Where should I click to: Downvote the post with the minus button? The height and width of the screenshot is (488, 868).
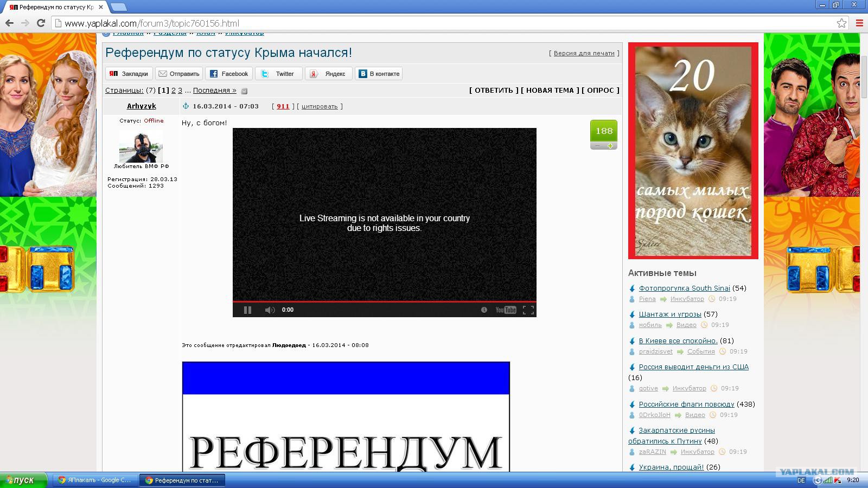(x=597, y=146)
